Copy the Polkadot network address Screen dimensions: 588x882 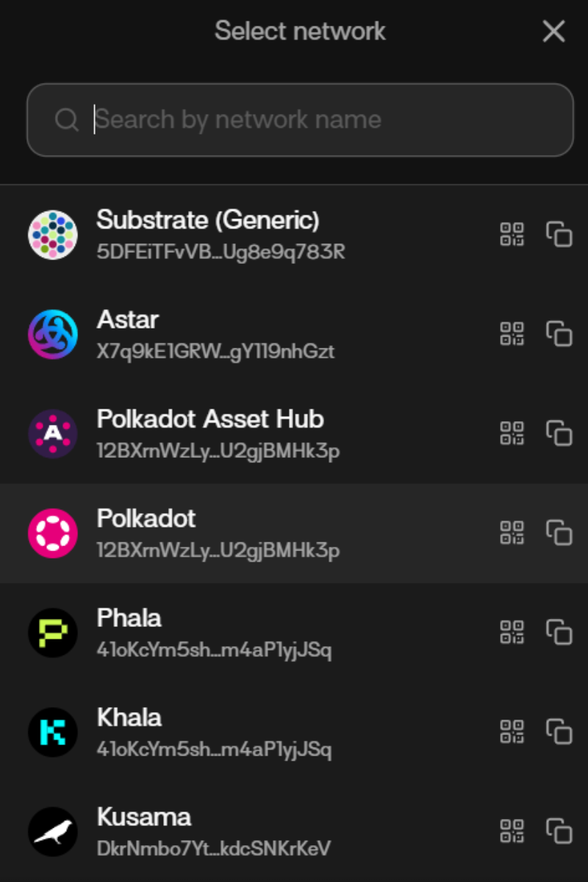[x=559, y=532]
